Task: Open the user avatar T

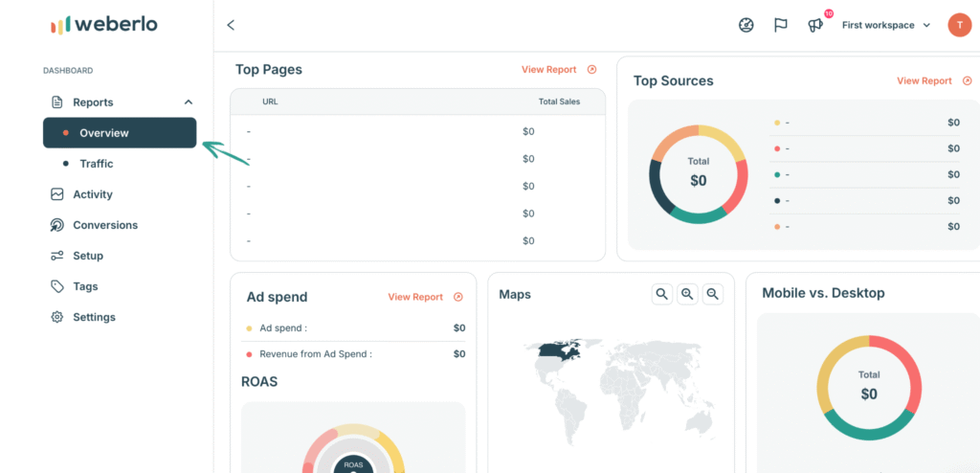Action: coord(959,25)
